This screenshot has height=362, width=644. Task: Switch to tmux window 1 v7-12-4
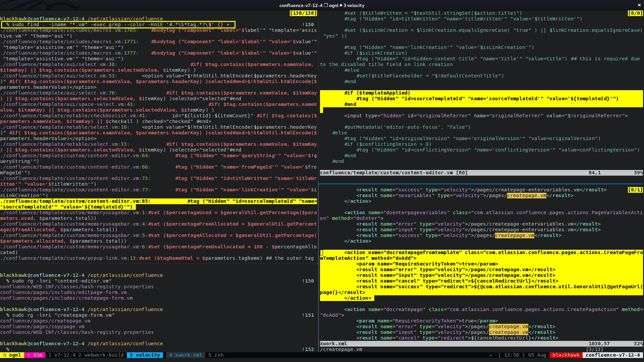[x=62, y=355]
